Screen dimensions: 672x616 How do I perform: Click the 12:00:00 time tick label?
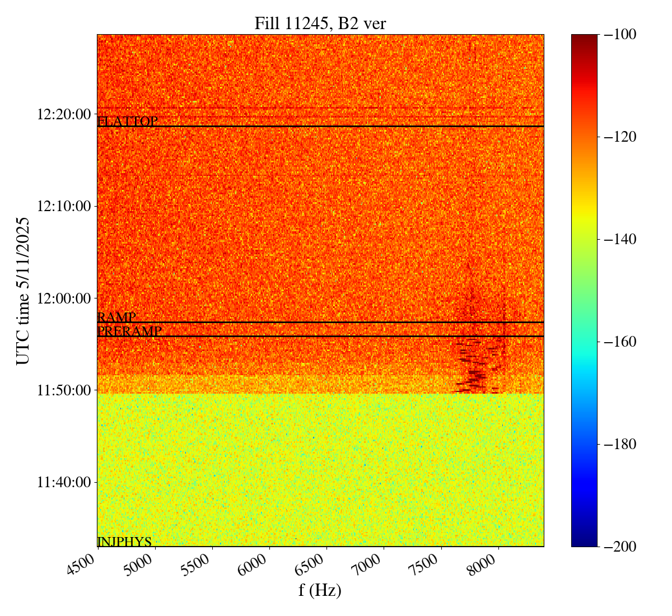tap(63, 298)
